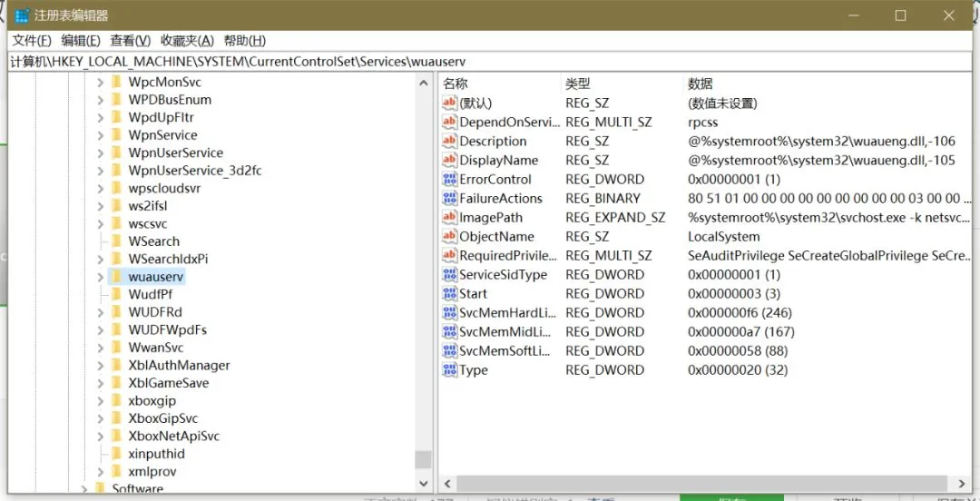Select the wpscloudsvr folder icon
This screenshot has height=501, width=980.
116,188
